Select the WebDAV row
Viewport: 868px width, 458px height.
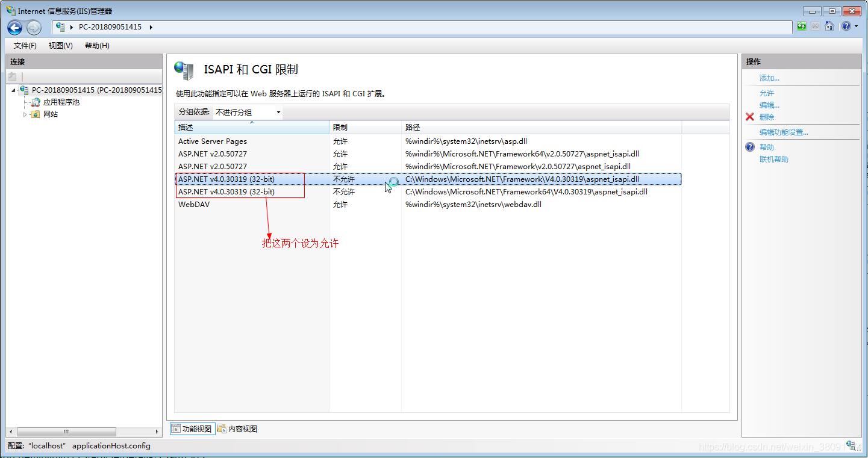[x=428, y=205]
